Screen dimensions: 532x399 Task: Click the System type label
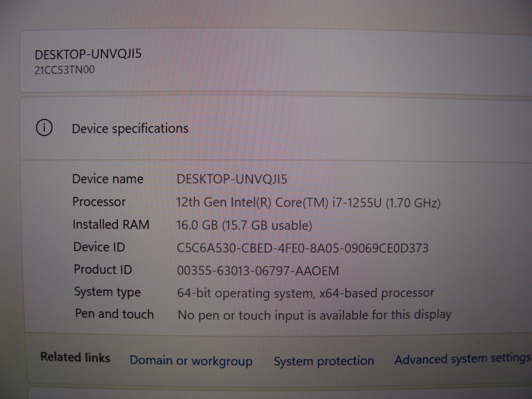pyautogui.click(x=107, y=292)
